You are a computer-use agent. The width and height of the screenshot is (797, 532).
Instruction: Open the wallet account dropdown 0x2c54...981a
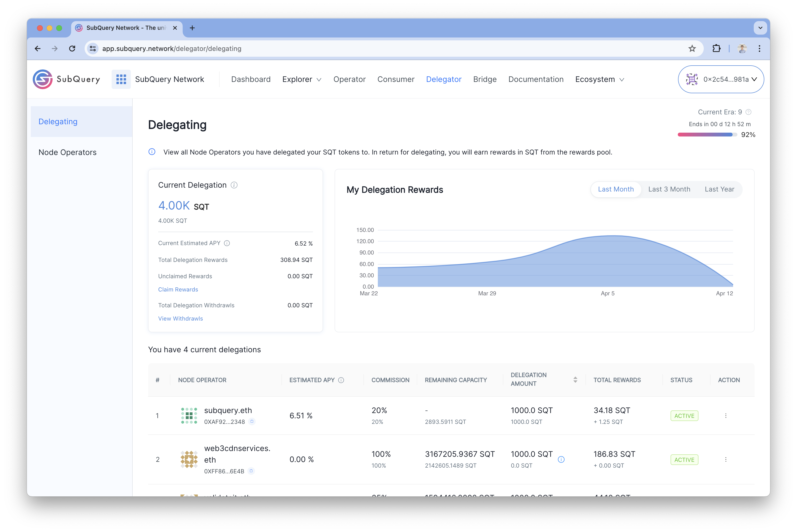pyautogui.click(x=721, y=79)
